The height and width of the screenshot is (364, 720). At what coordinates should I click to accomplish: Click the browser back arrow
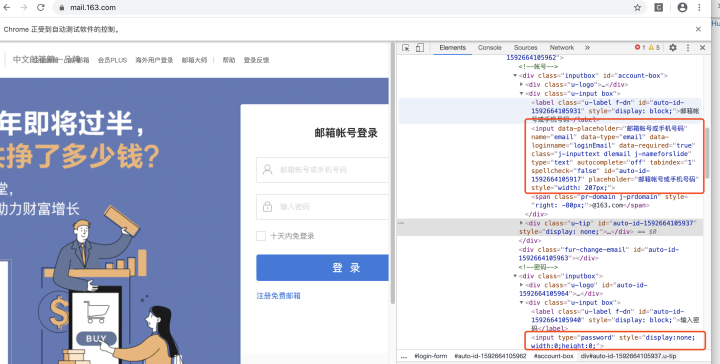coord(7,7)
